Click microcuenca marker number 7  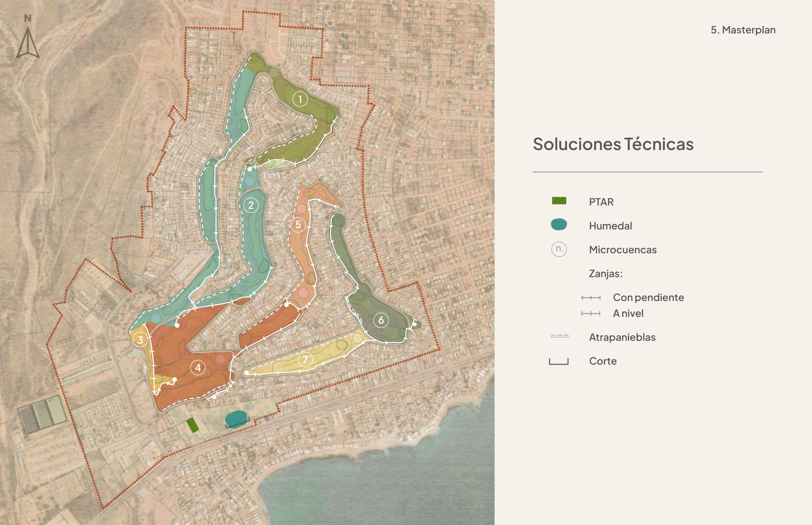click(x=305, y=359)
